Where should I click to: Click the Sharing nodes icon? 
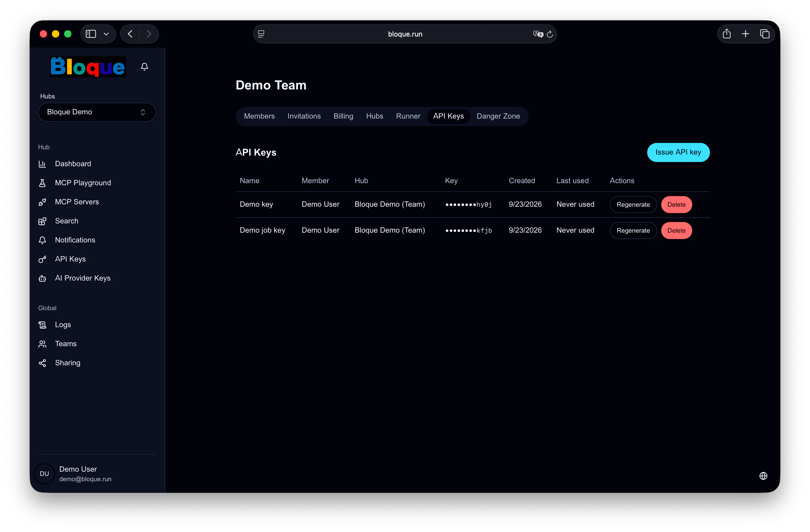(x=42, y=363)
